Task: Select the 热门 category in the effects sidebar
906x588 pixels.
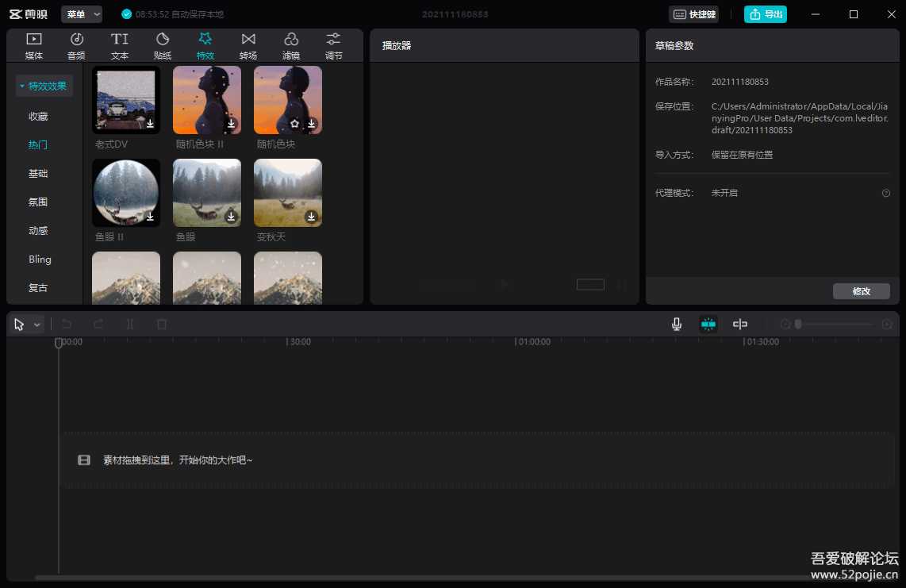Action: [37, 144]
